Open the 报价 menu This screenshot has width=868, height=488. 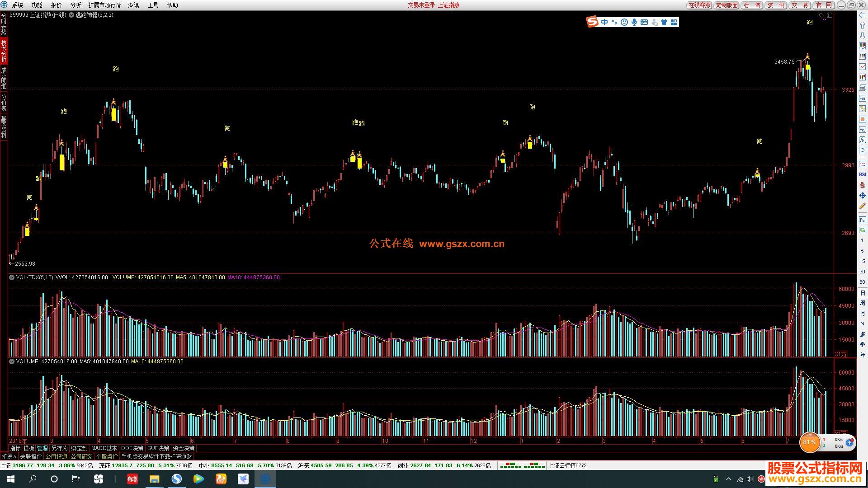click(x=56, y=5)
